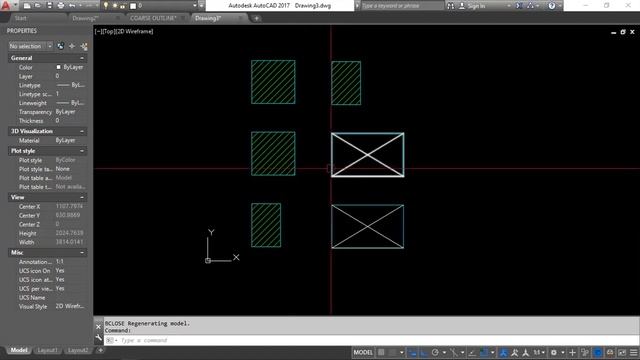Click the Select Objects icon in Properties

[x=72, y=46]
